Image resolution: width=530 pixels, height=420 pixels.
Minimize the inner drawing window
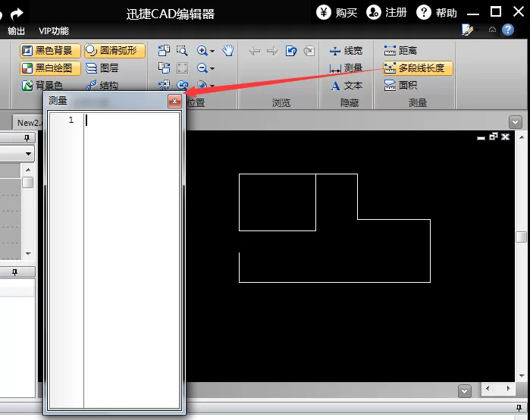tap(481, 137)
